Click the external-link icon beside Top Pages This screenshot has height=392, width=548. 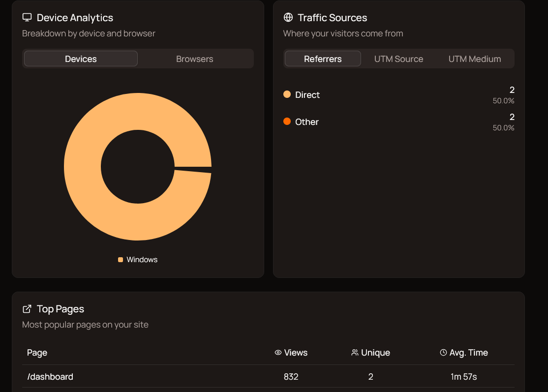point(27,309)
